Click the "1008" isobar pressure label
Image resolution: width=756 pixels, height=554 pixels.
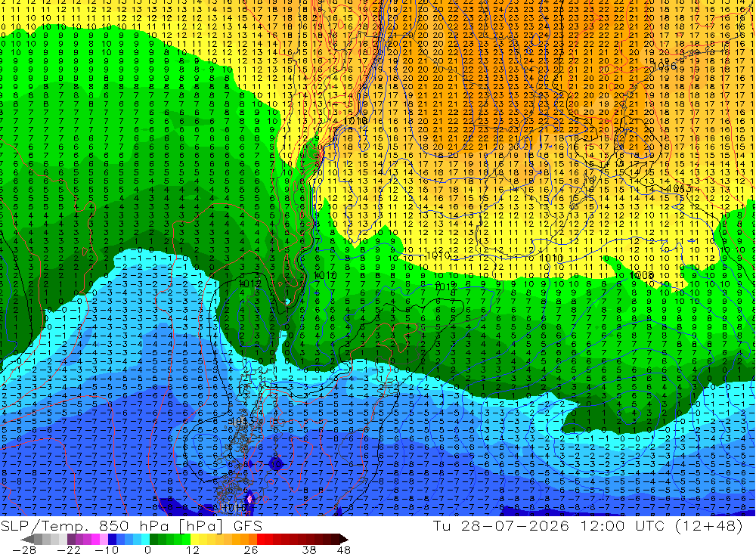[642, 275]
